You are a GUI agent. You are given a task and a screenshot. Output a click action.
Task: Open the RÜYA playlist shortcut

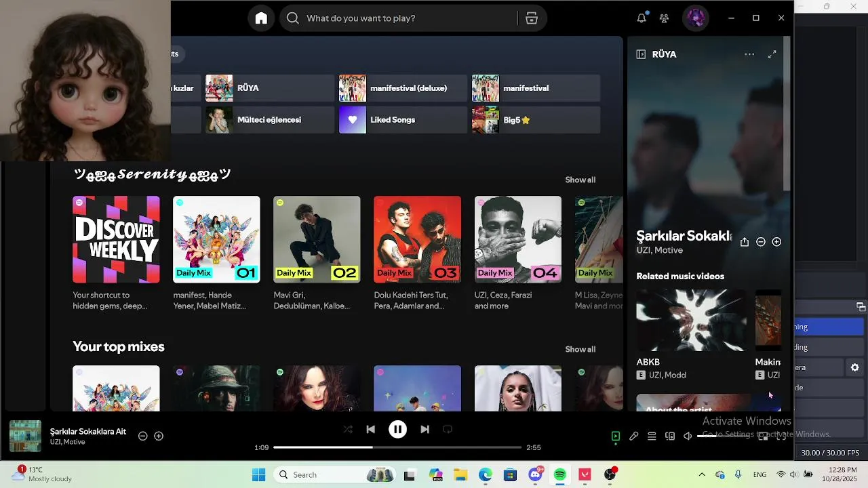(269, 88)
